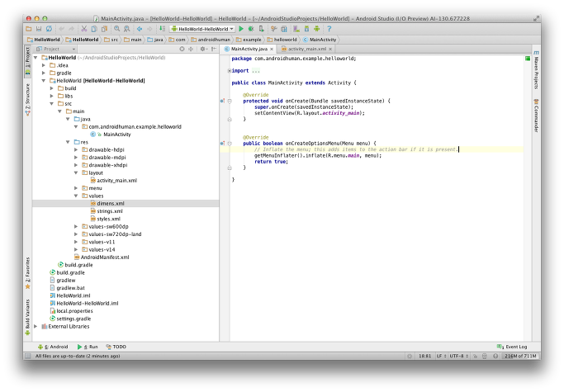Click the Paste toolbar icon
Image resolution: width=564 pixels, height=392 pixels.
pyautogui.click(x=104, y=29)
